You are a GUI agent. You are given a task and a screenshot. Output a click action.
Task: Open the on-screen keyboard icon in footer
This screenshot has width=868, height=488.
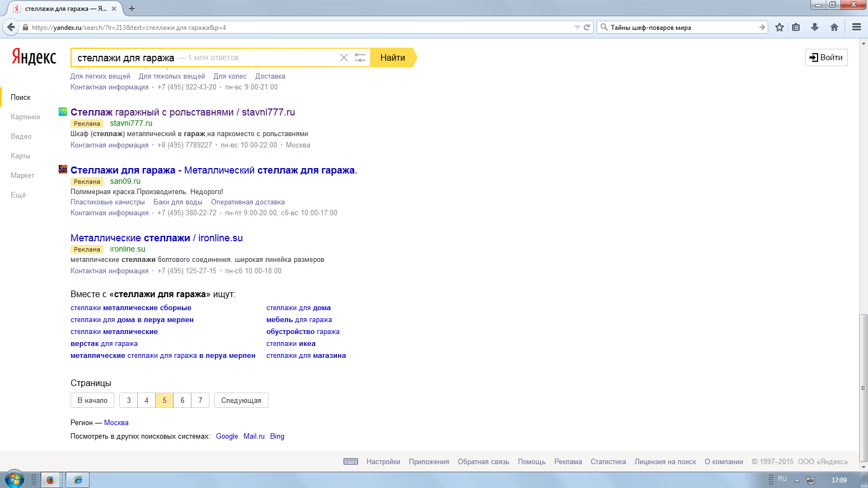pos(351,461)
